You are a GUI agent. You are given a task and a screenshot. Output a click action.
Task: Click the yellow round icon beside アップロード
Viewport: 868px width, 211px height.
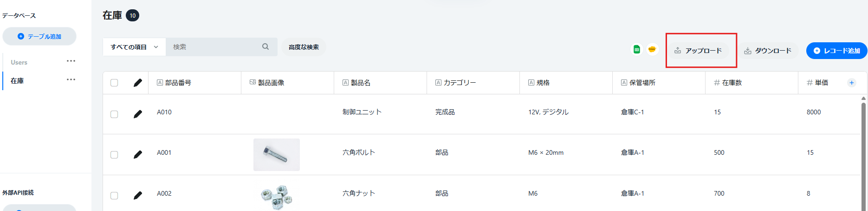pyautogui.click(x=652, y=49)
